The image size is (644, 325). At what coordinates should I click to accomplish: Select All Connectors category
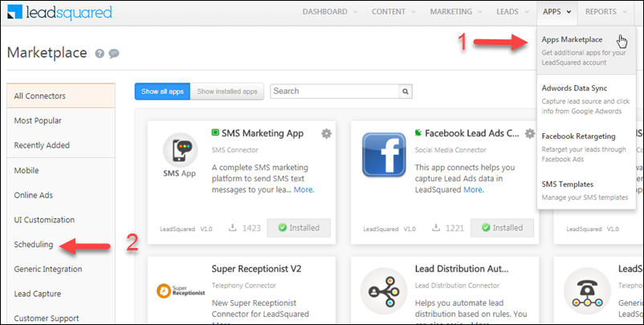point(61,96)
